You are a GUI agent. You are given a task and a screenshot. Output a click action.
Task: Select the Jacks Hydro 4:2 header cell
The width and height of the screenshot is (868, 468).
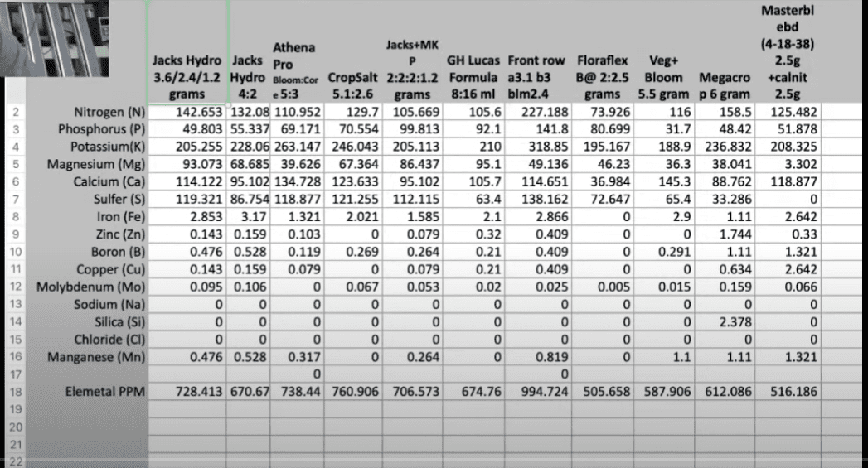248,51
